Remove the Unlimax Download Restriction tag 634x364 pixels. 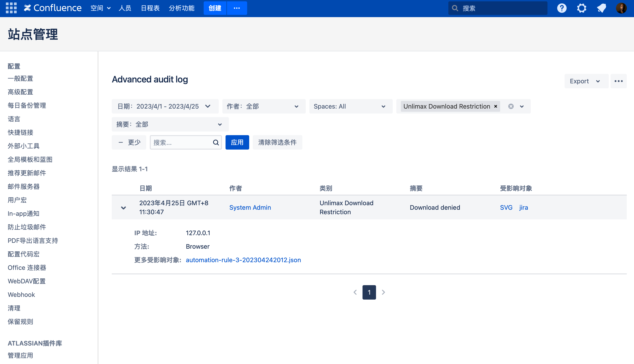point(495,106)
